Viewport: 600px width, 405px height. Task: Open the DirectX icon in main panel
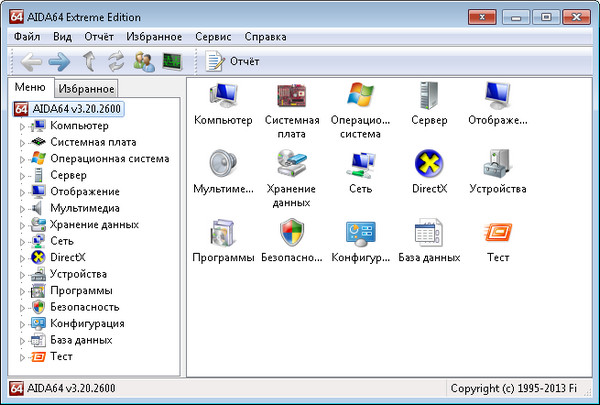[429, 164]
